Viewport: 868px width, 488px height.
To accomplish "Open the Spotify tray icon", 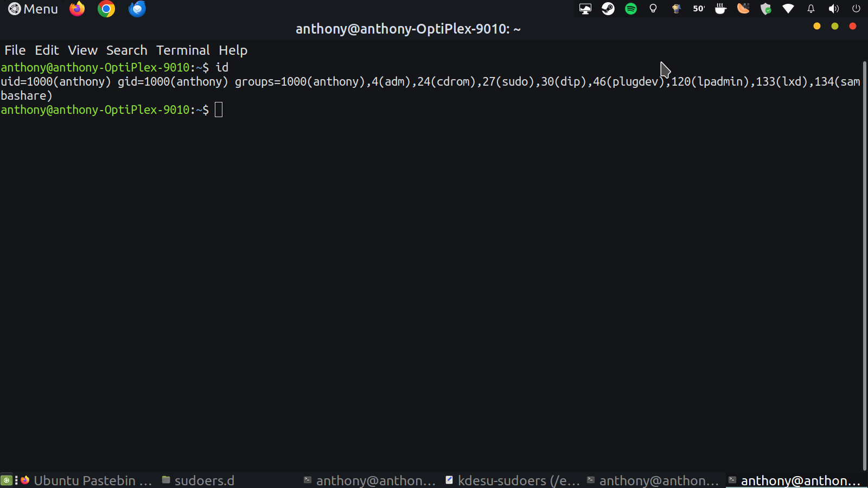I will [x=631, y=9].
